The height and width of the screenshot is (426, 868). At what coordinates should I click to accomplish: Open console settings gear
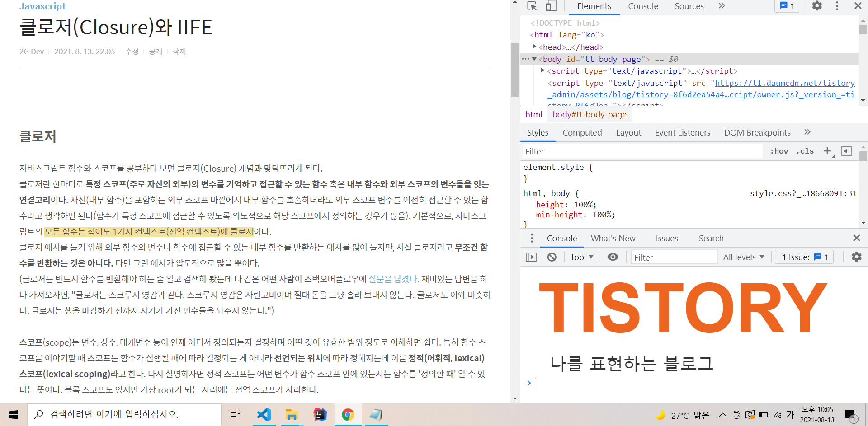(x=856, y=257)
